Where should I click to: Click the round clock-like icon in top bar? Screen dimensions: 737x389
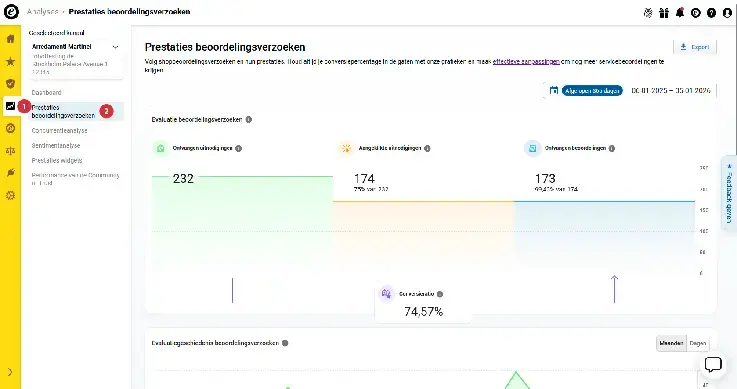coord(696,13)
